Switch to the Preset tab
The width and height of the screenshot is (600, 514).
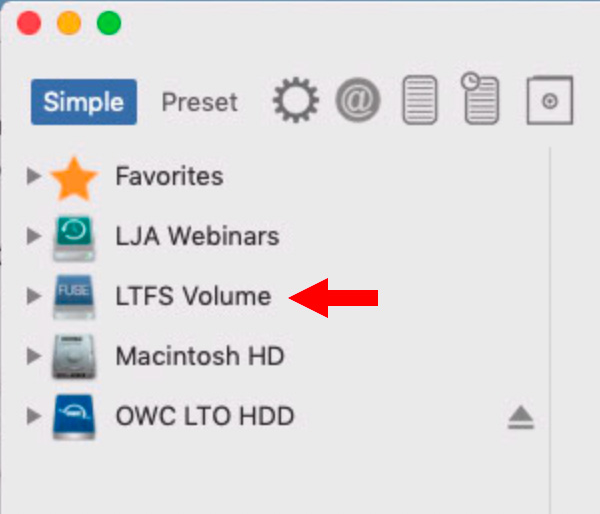click(x=200, y=102)
